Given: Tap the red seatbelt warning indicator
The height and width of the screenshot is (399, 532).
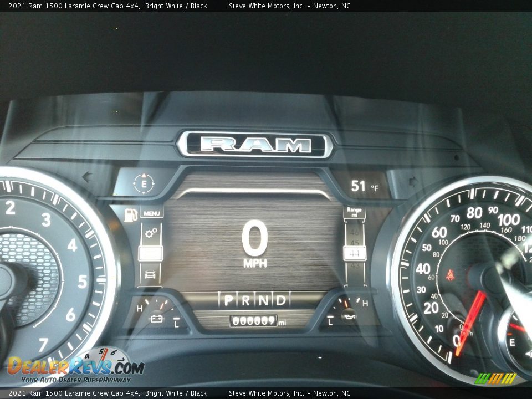Looking at the screenshot, I should (451, 274).
